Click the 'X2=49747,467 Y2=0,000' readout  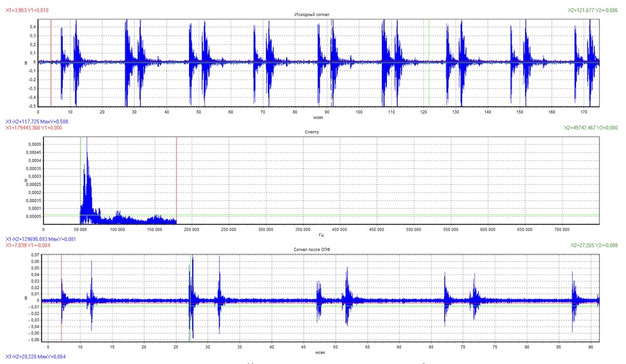(x=591, y=128)
